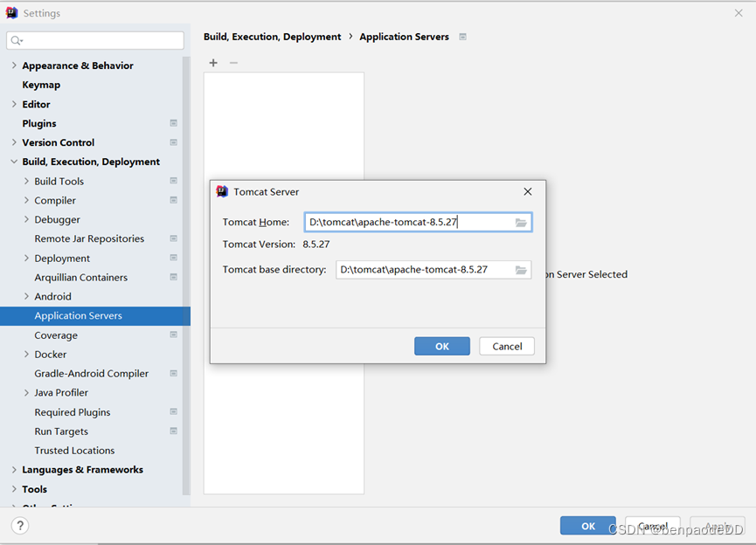This screenshot has height=545, width=756.
Task: Expand Deployment node
Action: pyautogui.click(x=26, y=258)
